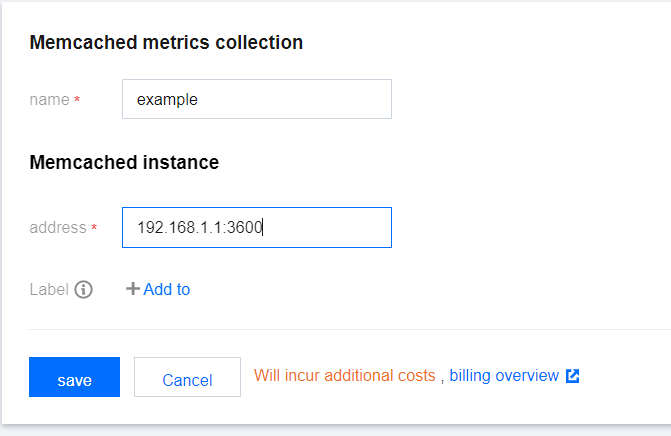Click the divider line above save button
The width and height of the screenshot is (671, 436).
(350, 329)
